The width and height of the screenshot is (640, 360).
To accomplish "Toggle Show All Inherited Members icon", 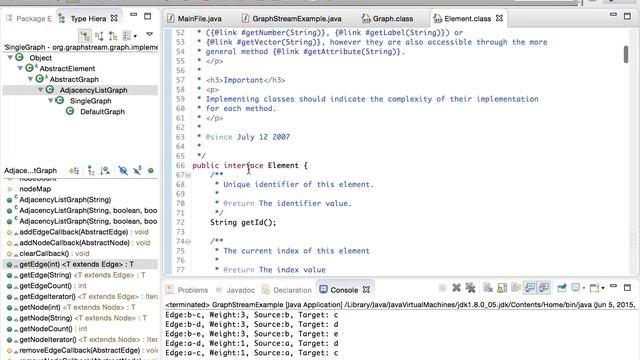I will [x=91, y=171].
